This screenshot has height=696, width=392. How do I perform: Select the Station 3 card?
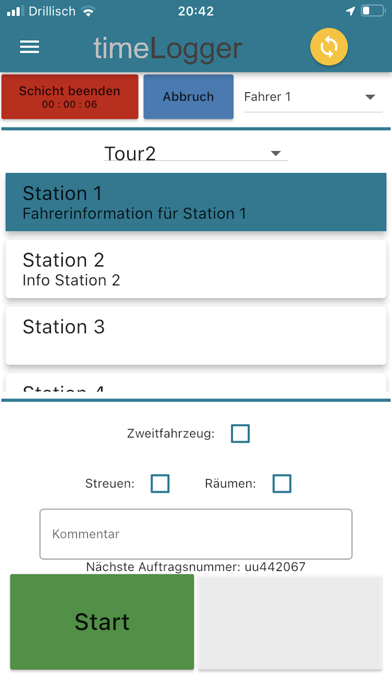[x=196, y=335]
